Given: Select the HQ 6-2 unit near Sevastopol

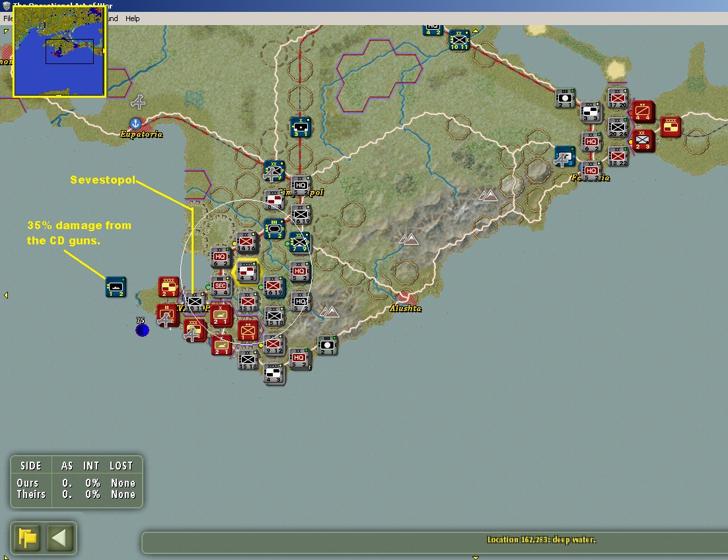Looking at the screenshot, I should [x=221, y=257].
